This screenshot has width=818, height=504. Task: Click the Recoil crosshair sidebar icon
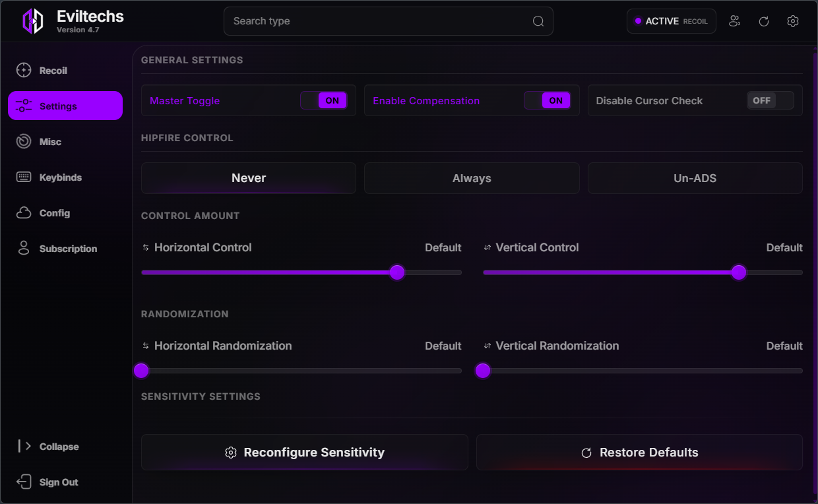click(24, 71)
